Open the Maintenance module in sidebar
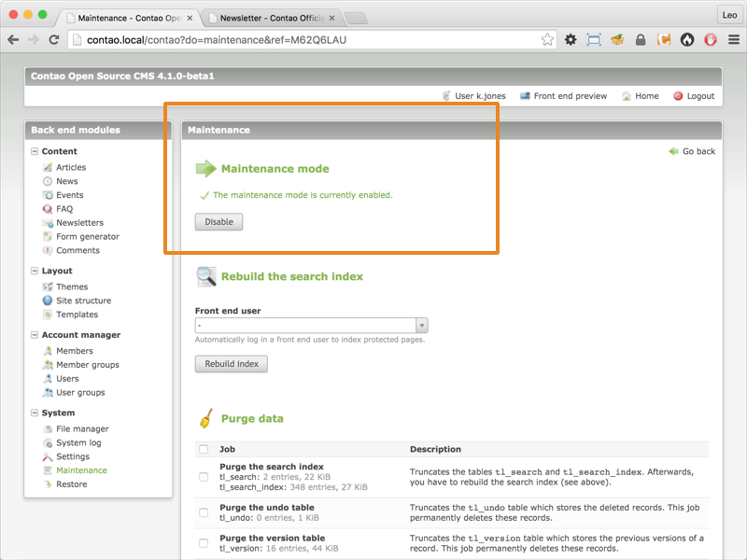The width and height of the screenshot is (747, 560). coord(81,470)
